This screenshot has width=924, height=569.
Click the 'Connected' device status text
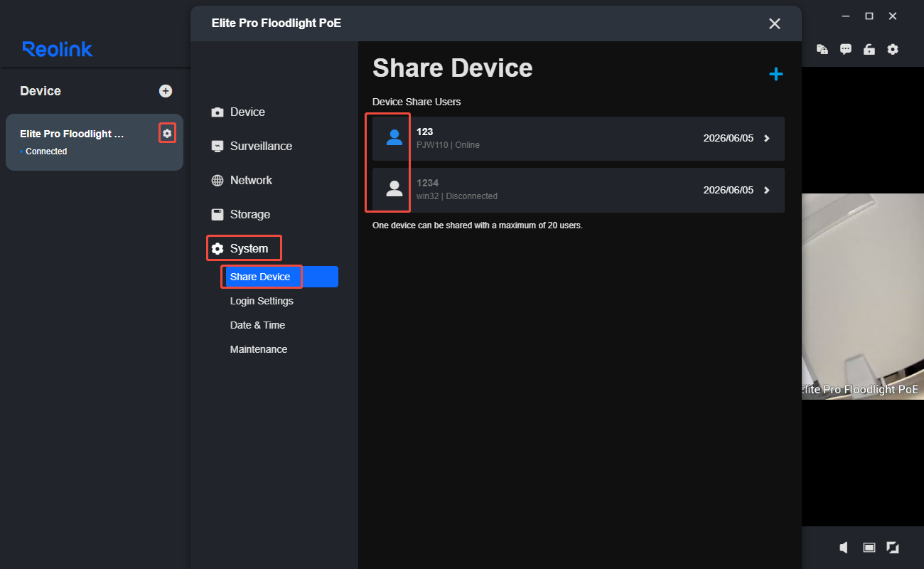(x=46, y=151)
